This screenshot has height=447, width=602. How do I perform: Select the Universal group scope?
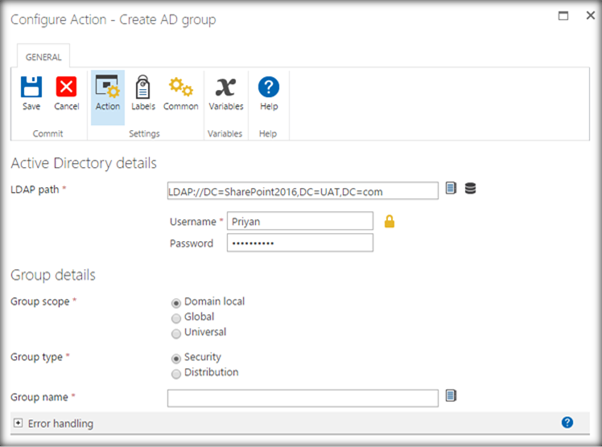click(x=177, y=332)
